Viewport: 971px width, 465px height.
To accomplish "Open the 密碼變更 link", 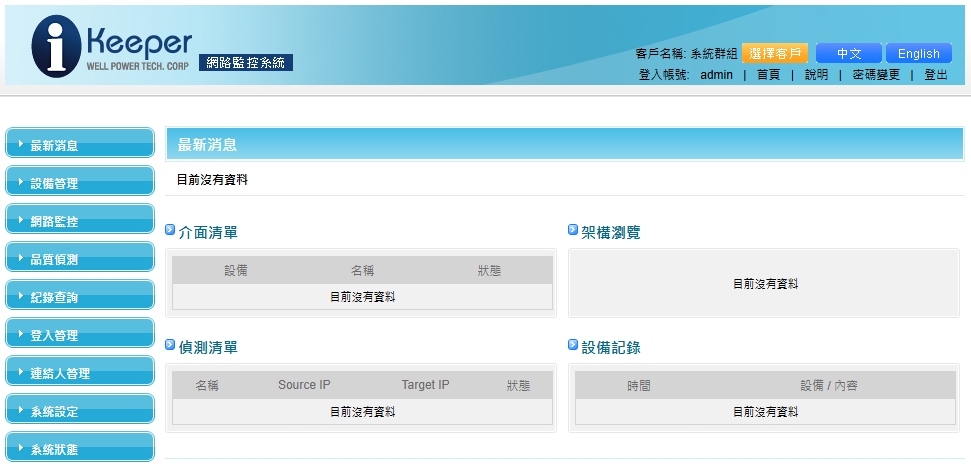I will (875, 75).
